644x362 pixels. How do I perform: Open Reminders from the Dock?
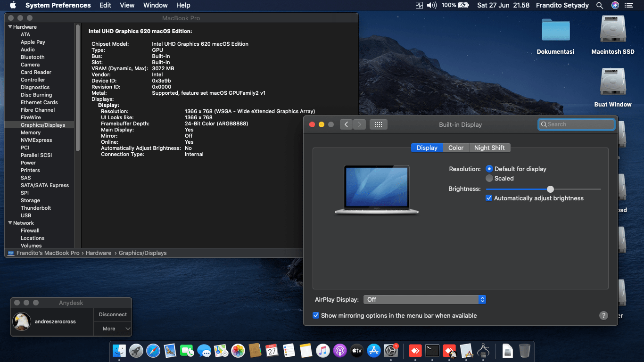[289, 351]
